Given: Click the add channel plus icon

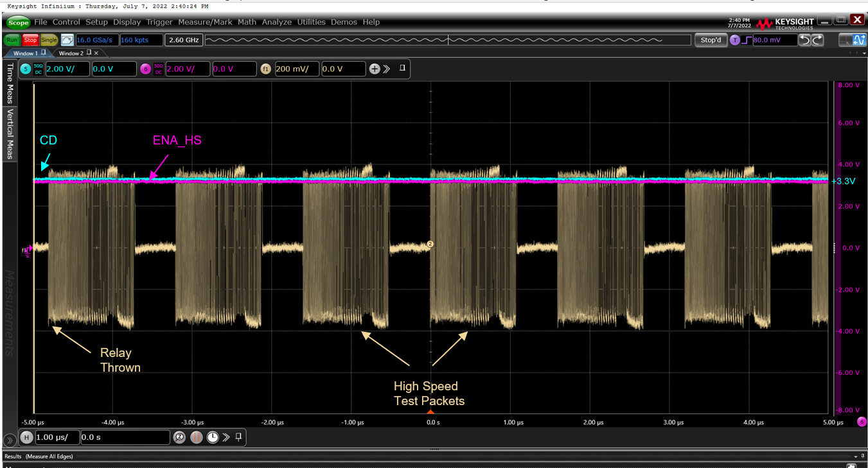Looking at the screenshot, I should (375, 69).
